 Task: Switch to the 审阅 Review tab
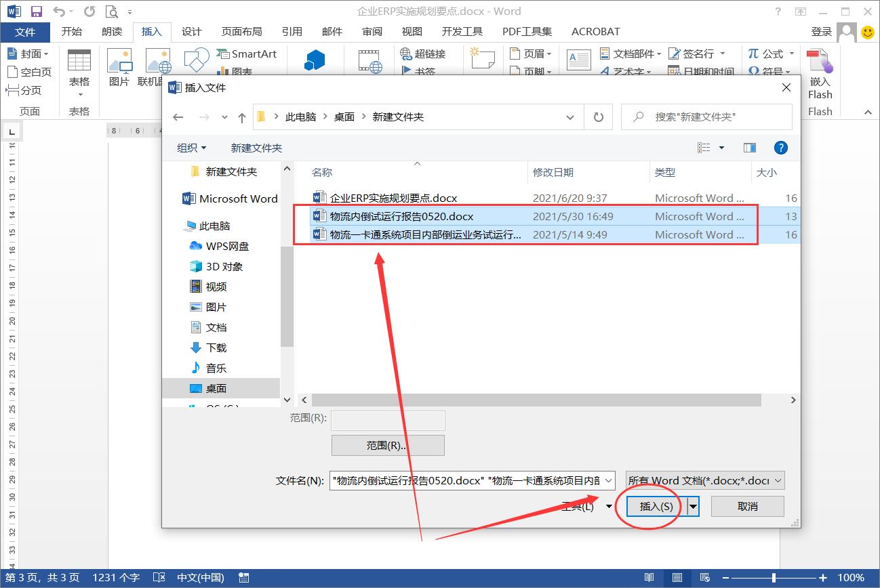(372, 32)
